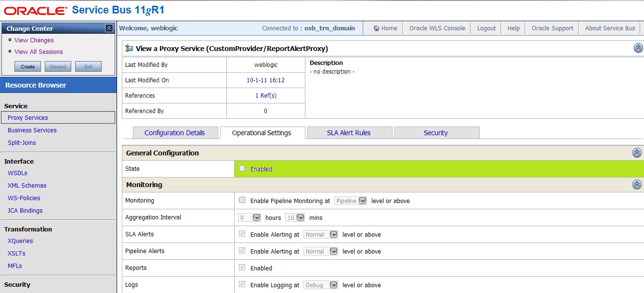Click the Exit button
The height and width of the screenshot is (293, 644).
pos(88,66)
